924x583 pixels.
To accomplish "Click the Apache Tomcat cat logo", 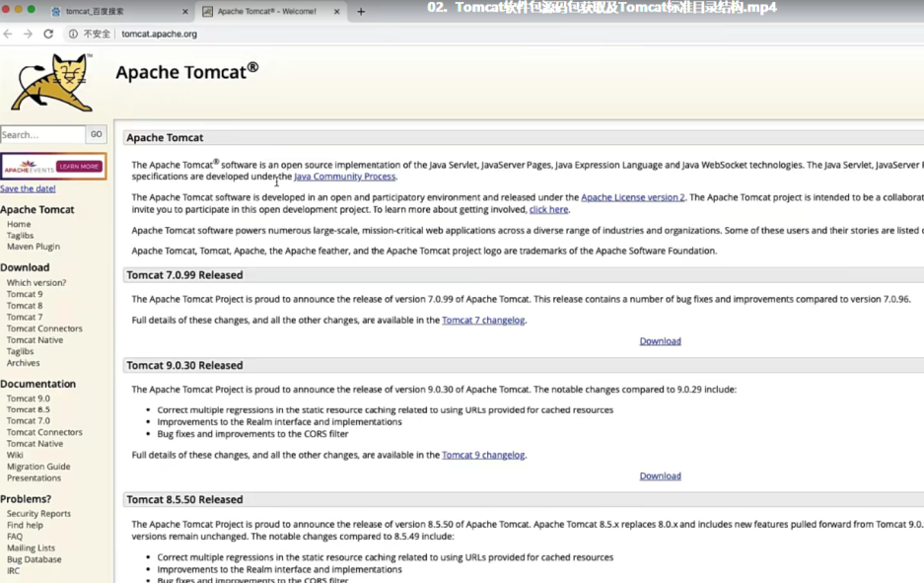I will (51, 83).
